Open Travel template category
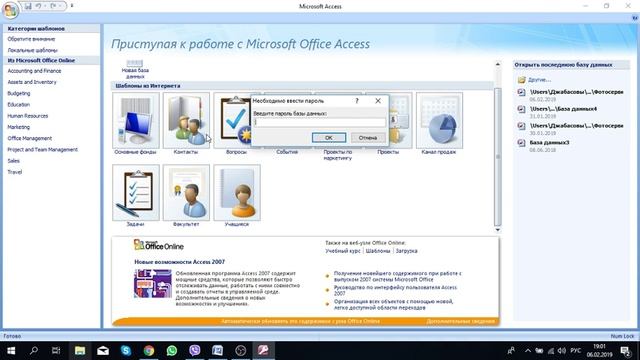This screenshot has height=360, width=640. coord(15,172)
